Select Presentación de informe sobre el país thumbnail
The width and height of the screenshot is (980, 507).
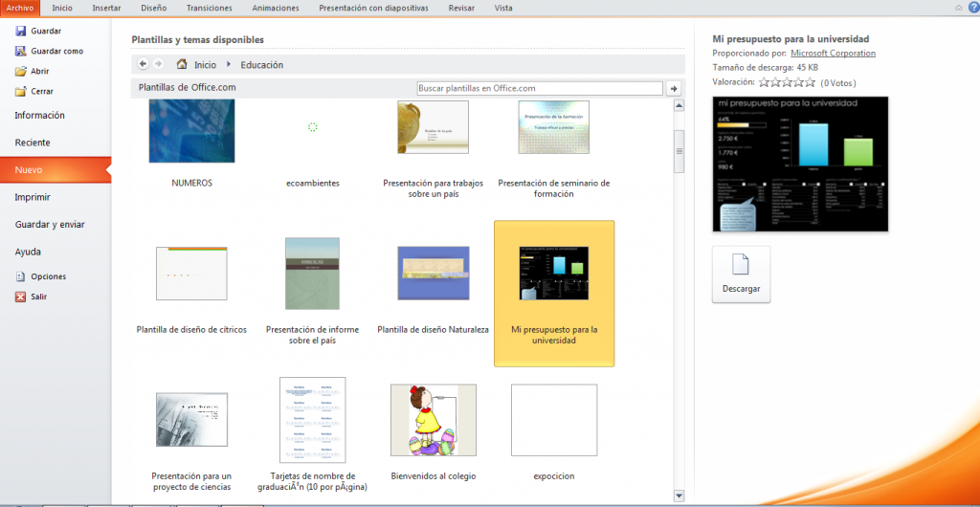(x=313, y=274)
